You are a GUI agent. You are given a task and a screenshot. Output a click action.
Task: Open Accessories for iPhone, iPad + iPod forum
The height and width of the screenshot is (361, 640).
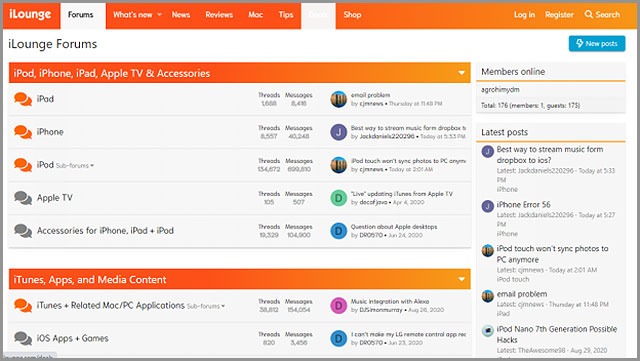[x=105, y=231]
